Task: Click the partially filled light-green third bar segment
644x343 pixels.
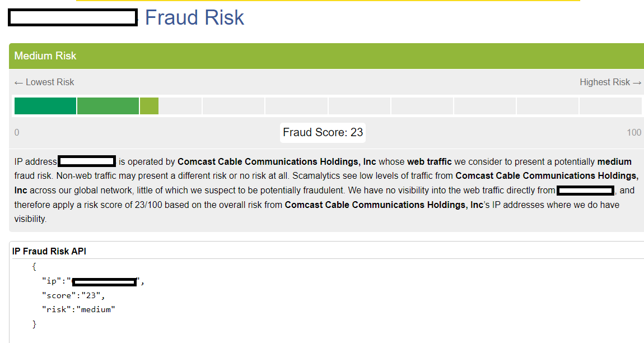Action: pyautogui.click(x=149, y=106)
